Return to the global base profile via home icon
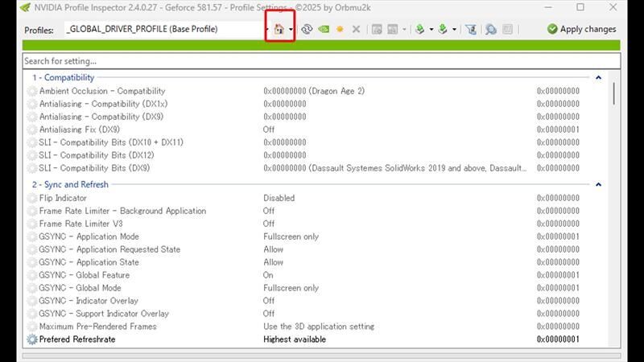 pos(279,29)
